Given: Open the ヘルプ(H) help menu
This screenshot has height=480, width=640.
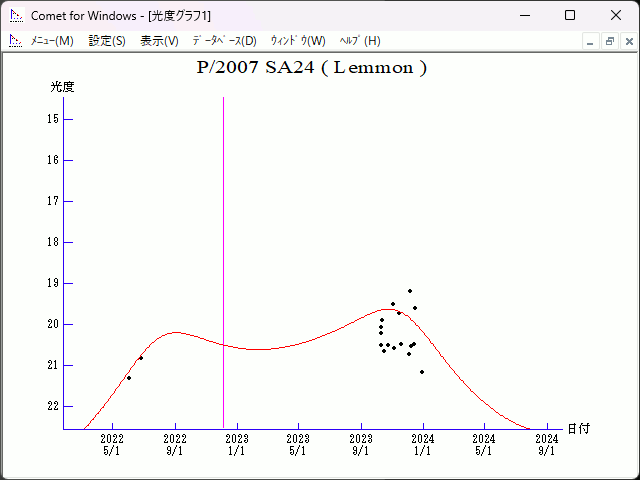Looking at the screenshot, I should pyautogui.click(x=360, y=41).
